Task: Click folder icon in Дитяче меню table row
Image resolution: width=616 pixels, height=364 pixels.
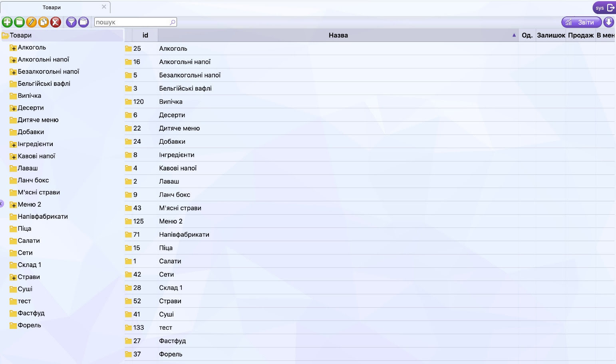Action: pos(128,129)
